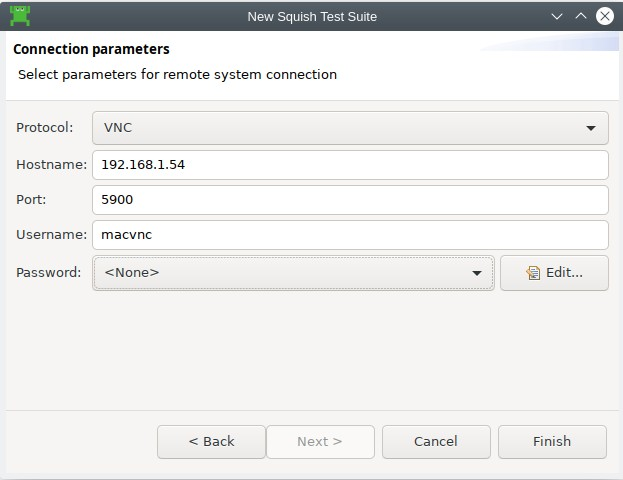Viewport: 623px width, 480px height.
Task: Maximize the wizard window
Action: point(580,16)
